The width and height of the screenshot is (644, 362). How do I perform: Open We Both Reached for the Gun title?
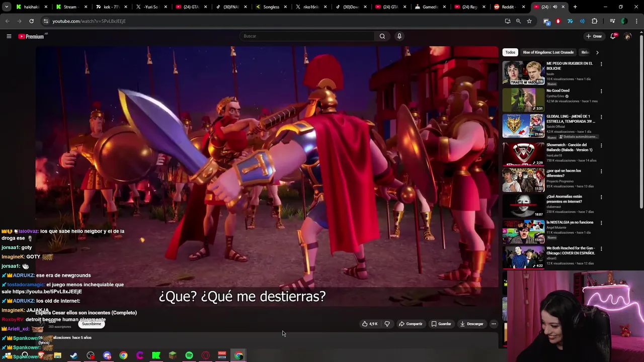pyautogui.click(x=571, y=250)
